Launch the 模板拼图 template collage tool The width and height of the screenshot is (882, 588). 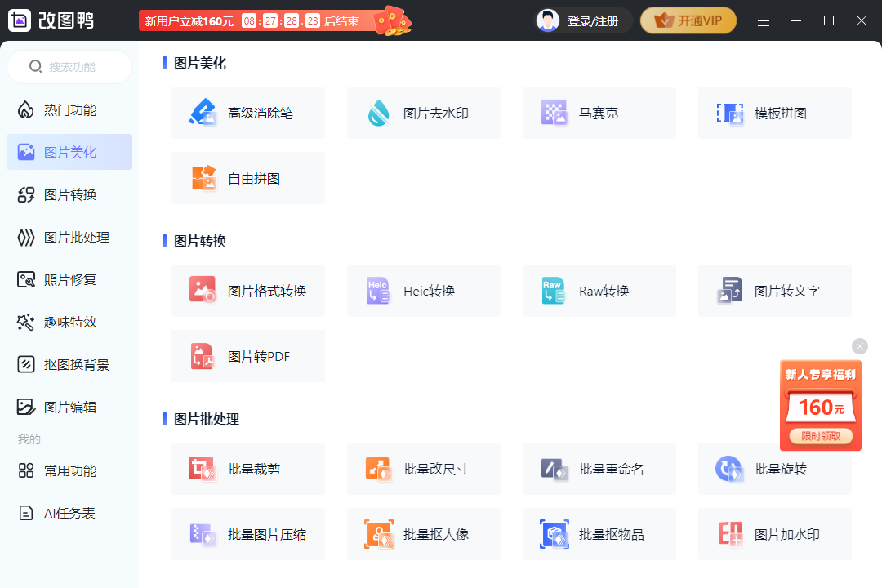[774, 113]
